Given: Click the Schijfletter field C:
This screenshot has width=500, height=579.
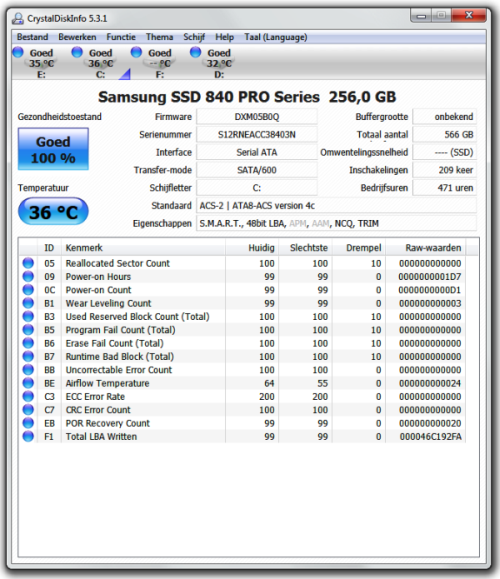Looking at the screenshot, I should (x=257, y=188).
